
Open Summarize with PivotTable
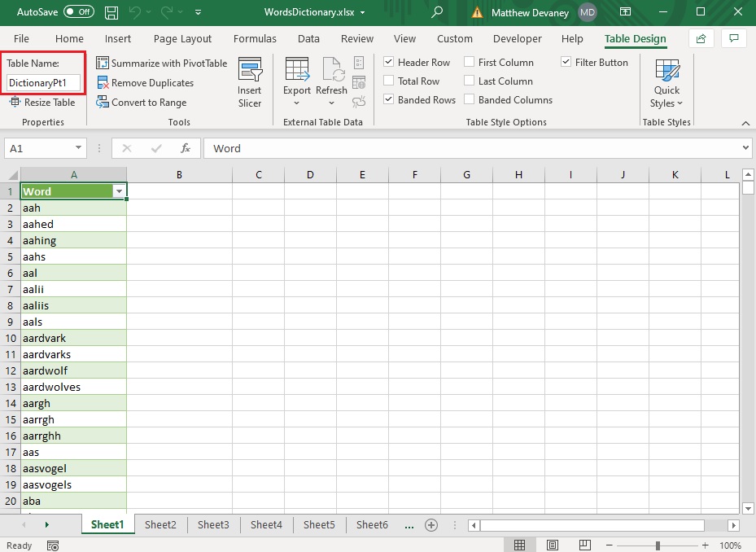tap(161, 64)
